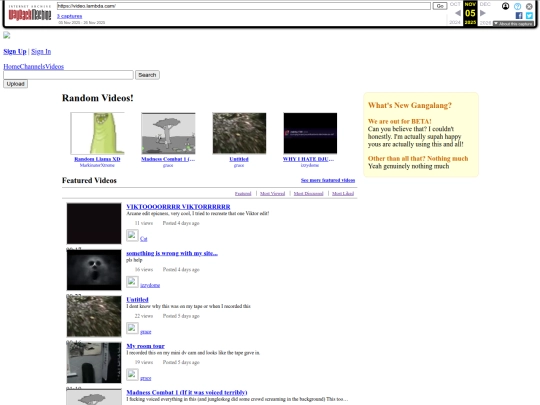The height and width of the screenshot is (405, 540).
Task: Switch to the Most Discussed tab
Action: (x=308, y=194)
